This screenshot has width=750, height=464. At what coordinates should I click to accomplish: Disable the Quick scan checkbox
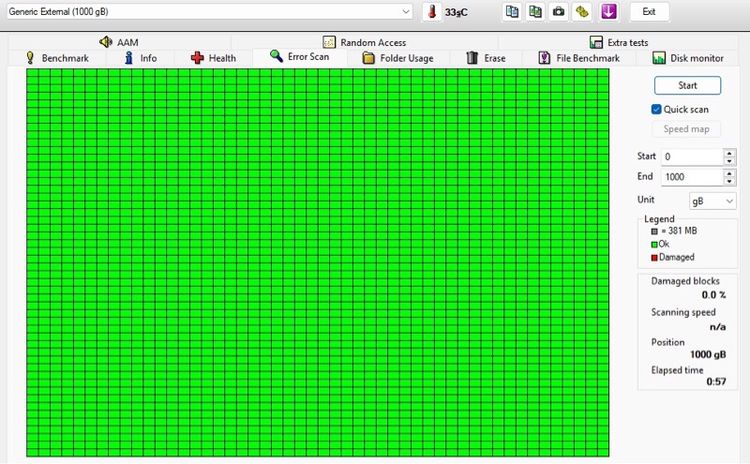coord(656,109)
